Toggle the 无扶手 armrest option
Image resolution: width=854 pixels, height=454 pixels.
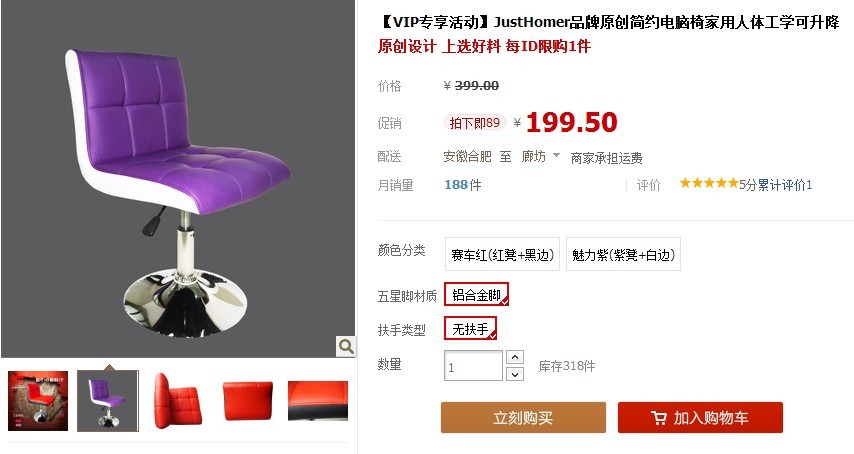(471, 328)
